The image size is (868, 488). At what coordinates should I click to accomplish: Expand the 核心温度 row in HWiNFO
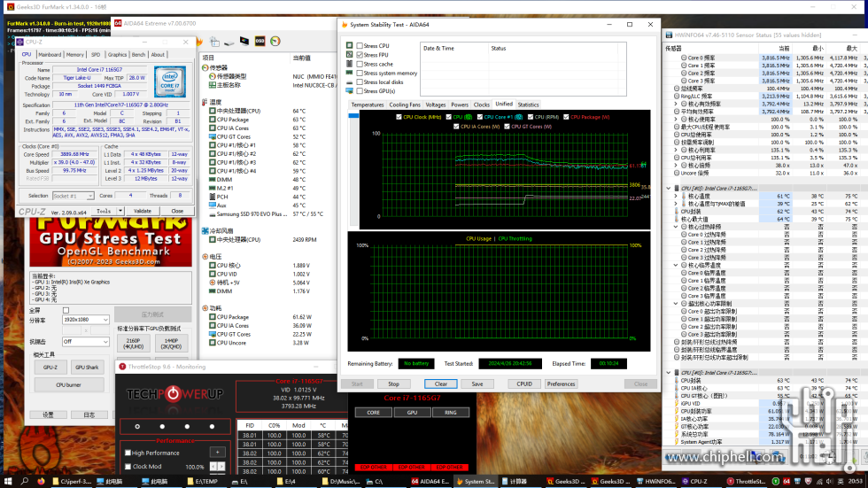coord(676,196)
